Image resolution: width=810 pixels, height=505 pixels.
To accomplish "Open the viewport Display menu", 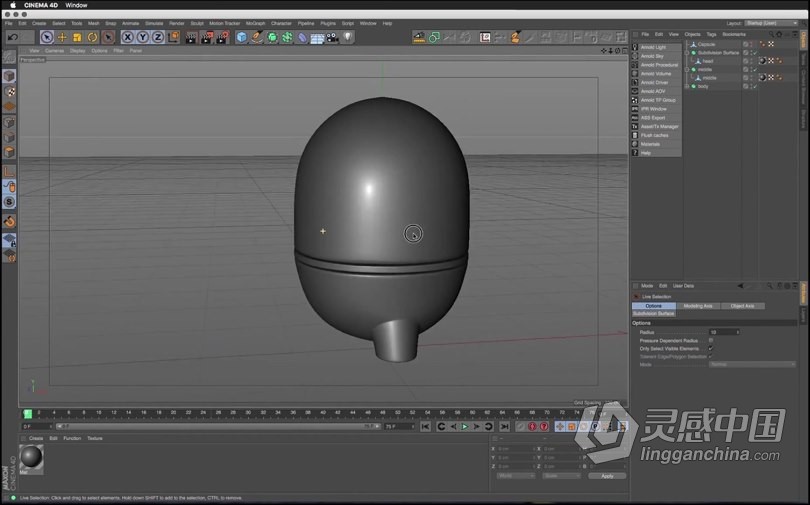I will (x=77, y=51).
